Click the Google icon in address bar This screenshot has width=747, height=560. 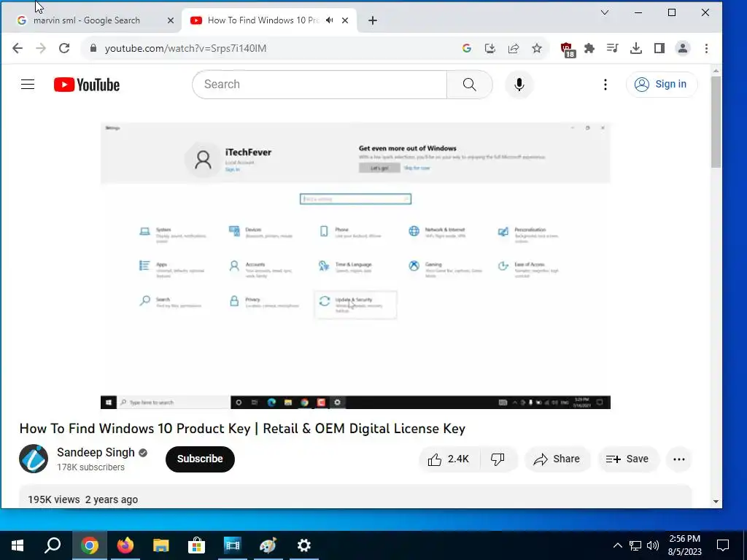coord(467,48)
